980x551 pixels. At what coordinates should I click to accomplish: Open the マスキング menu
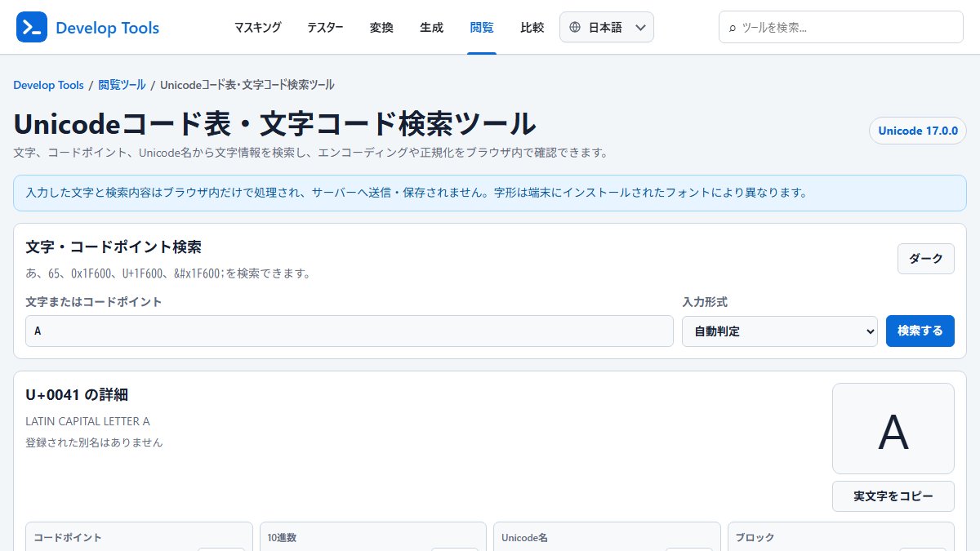click(x=257, y=28)
